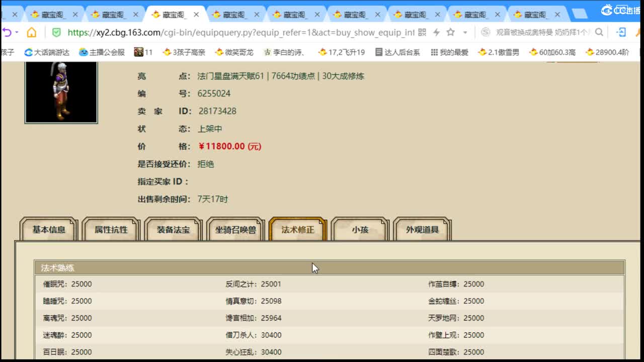Switch to the 基本信息 tab

tap(49, 230)
